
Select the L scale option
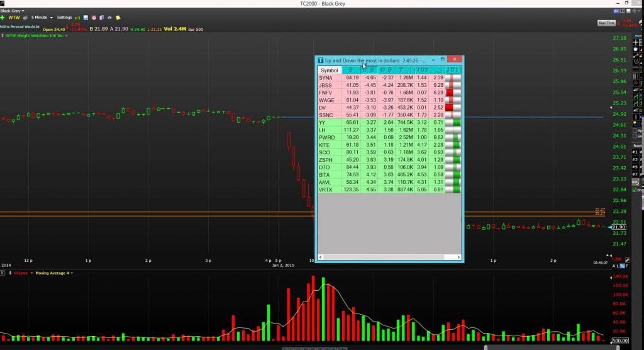coord(618,266)
